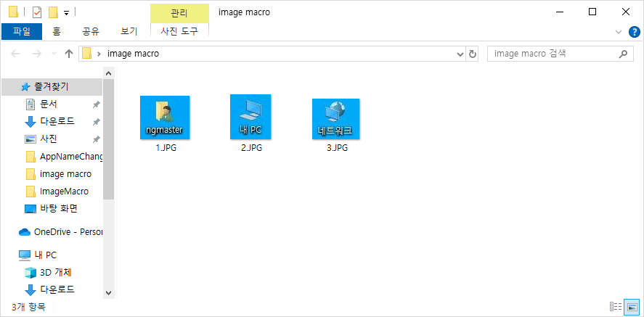Select the 사진 도구 tab
This screenshot has height=317, width=644.
tap(179, 32)
